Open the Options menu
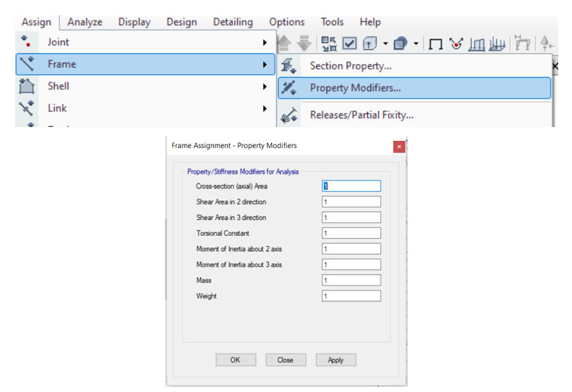The height and width of the screenshot is (392, 572). (287, 22)
